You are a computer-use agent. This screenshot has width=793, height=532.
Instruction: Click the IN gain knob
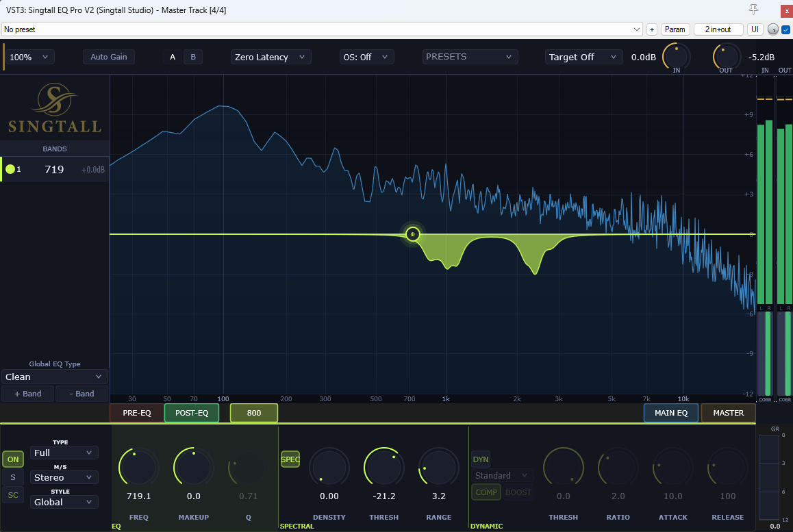(676, 57)
